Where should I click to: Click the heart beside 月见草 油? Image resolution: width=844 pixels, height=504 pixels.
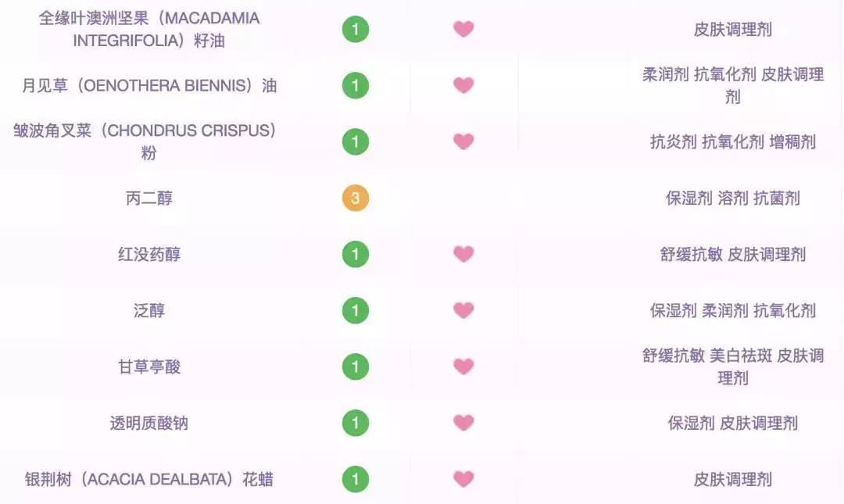coord(463,85)
